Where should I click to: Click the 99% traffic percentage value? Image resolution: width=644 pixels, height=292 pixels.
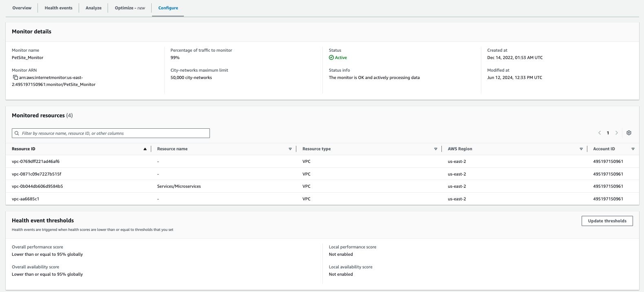tap(175, 57)
